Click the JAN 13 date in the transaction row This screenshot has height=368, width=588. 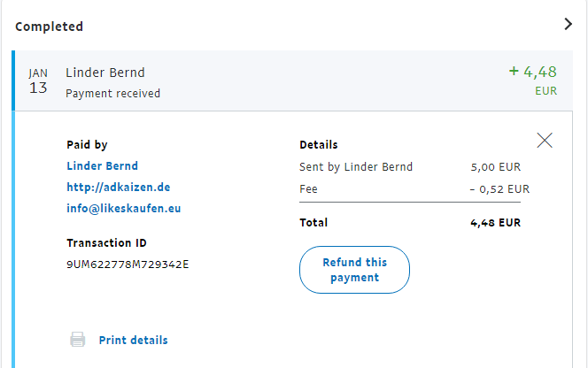pyautogui.click(x=38, y=82)
